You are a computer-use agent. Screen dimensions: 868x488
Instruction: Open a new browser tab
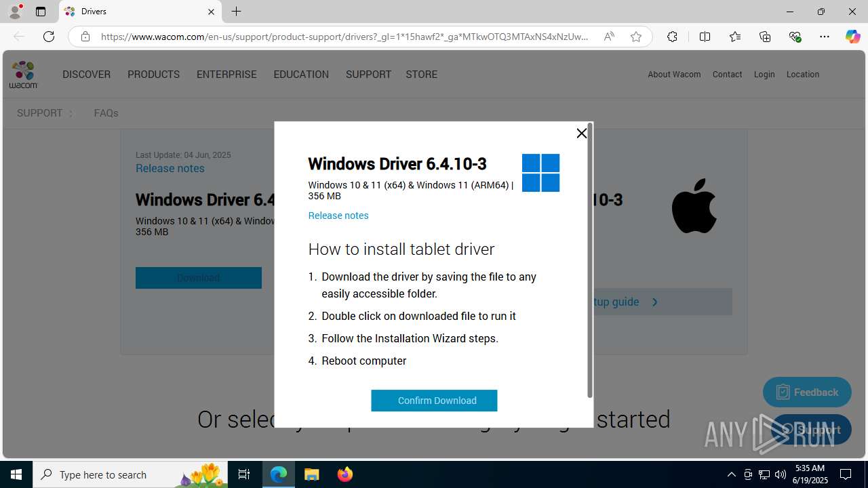pyautogui.click(x=236, y=12)
